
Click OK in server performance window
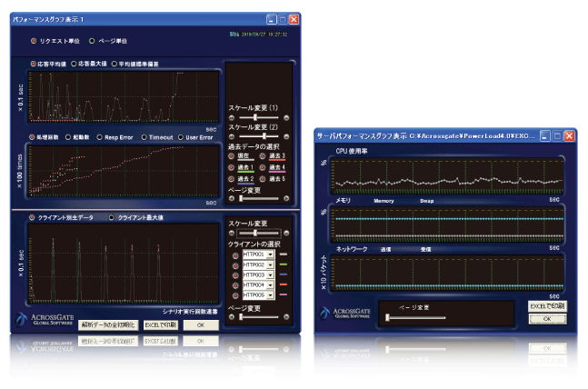547,319
